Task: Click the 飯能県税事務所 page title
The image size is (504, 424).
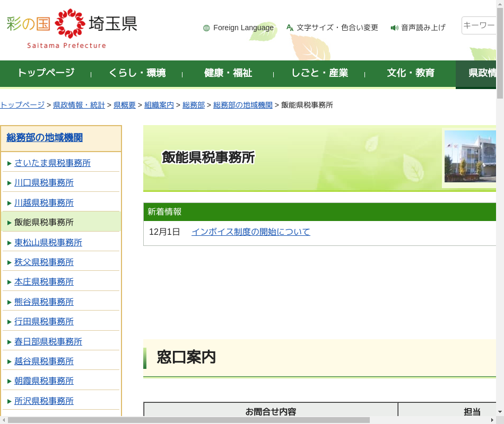Action: [x=208, y=157]
